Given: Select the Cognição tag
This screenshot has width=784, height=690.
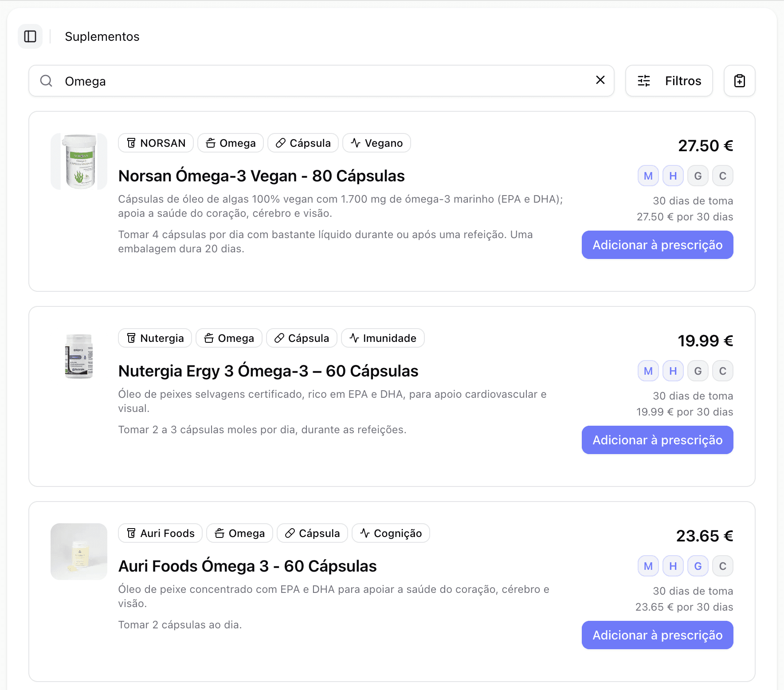Looking at the screenshot, I should (x=391, y=533).
